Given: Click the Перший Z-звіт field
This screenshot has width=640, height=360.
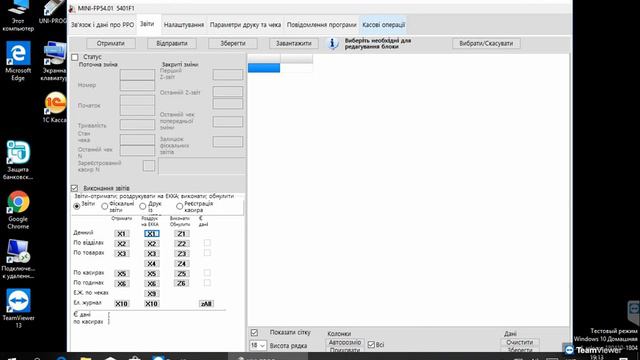Looking at the screenshot, I should [x=228, y=75].
